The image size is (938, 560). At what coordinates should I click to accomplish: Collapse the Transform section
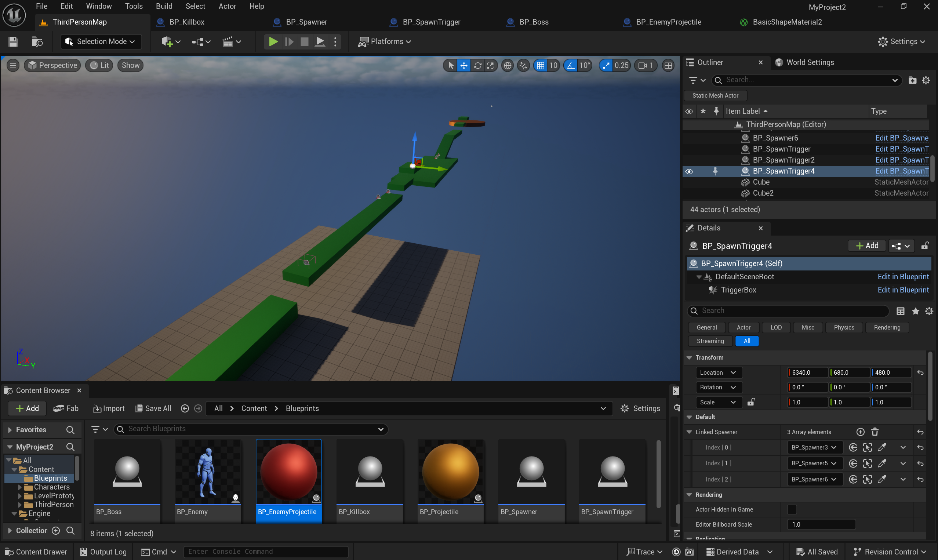(689, 357)
